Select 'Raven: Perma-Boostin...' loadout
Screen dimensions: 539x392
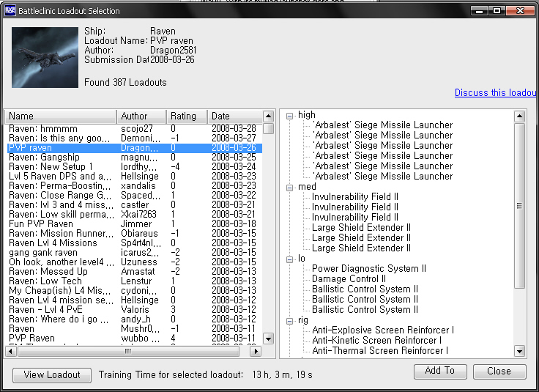pos(135,185)
